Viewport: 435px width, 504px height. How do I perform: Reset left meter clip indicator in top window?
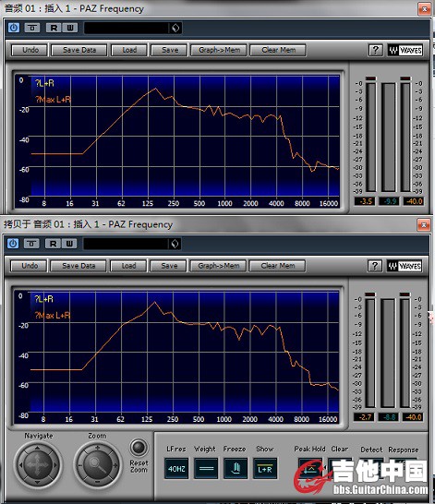tap(370, 78)
